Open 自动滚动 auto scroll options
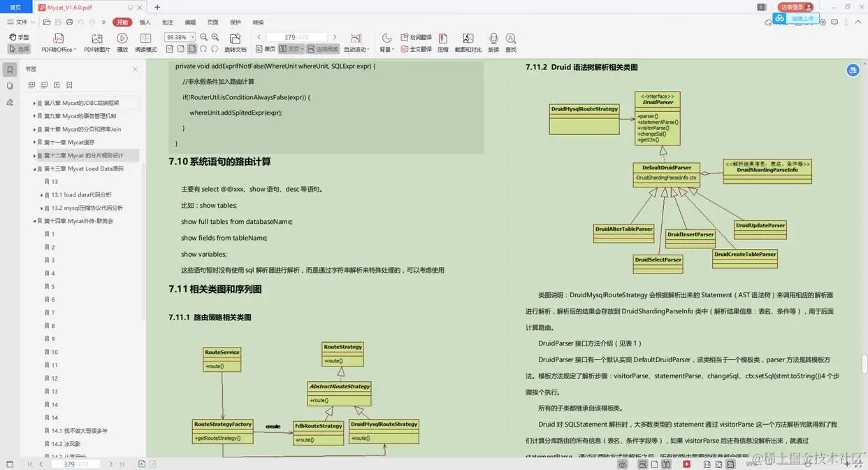This screenshot has width=868, height=470. point(356,43)
